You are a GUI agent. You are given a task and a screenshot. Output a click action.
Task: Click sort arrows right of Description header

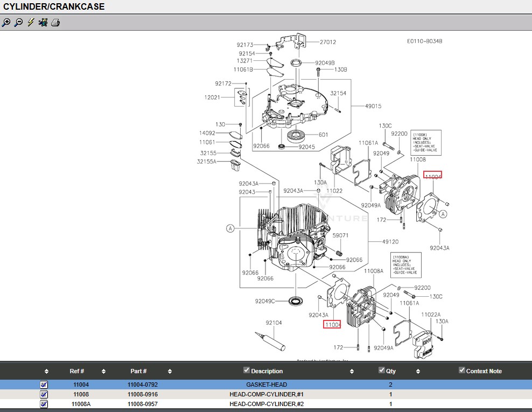tap(352, 372)
